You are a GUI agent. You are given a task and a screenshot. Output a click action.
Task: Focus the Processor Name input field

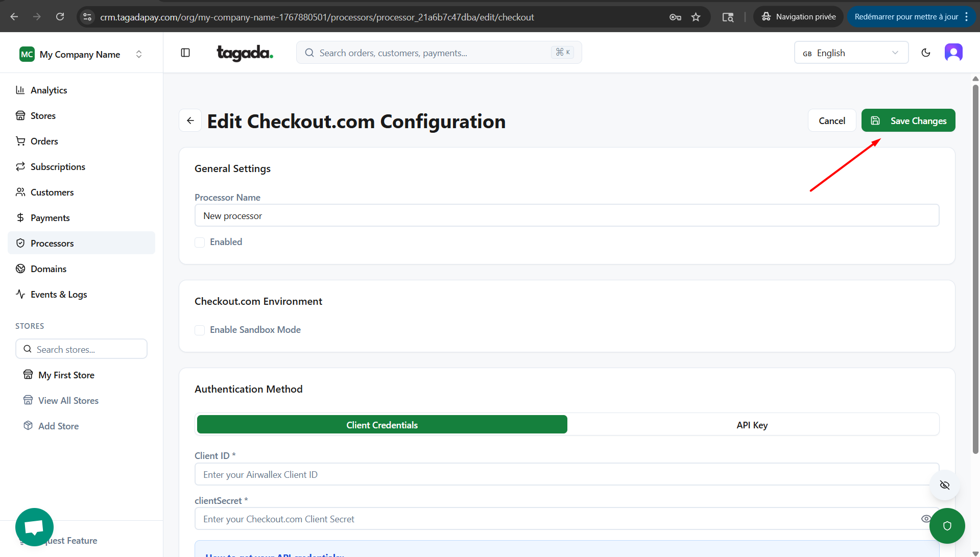(x=566, y=215)
